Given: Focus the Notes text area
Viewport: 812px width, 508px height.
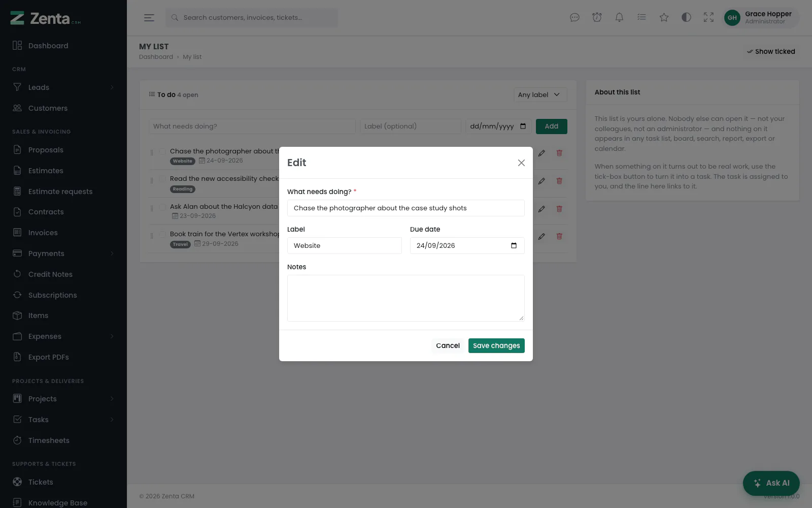Looking at the screenshot, I should pyautogui.click(x=406, y=298).
